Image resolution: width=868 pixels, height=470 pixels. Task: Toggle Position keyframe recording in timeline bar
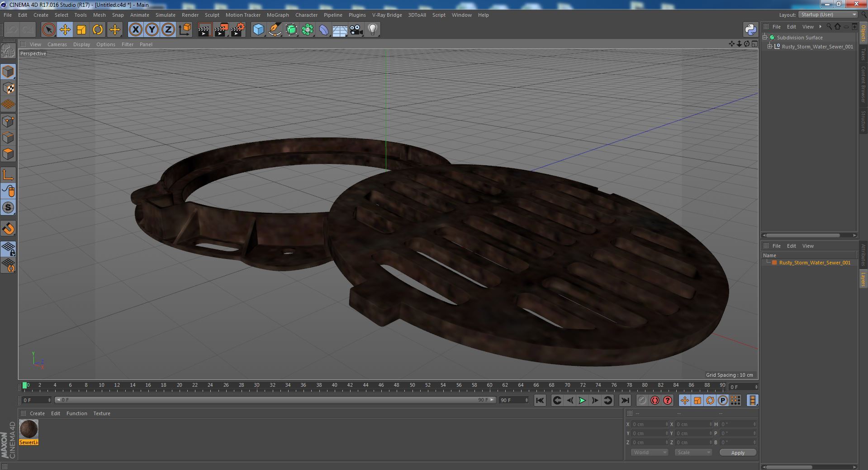(x=685, y=400)
